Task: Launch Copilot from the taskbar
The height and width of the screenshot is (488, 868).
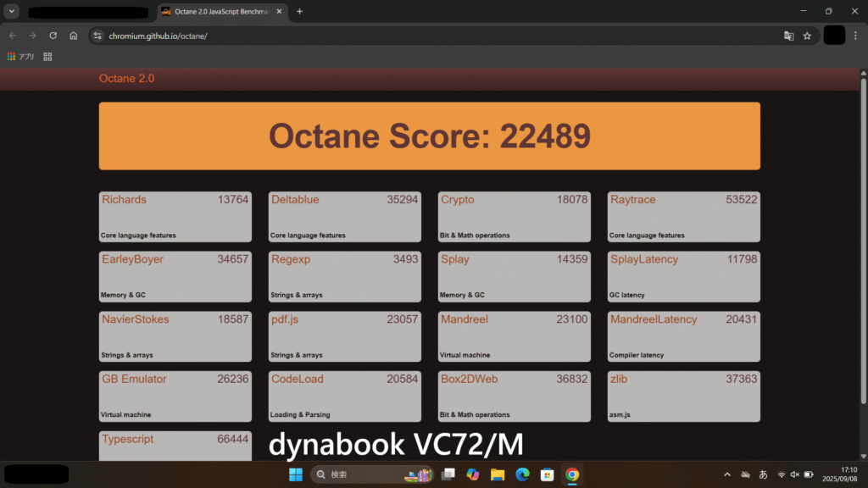Action: (x=473, y=474)
